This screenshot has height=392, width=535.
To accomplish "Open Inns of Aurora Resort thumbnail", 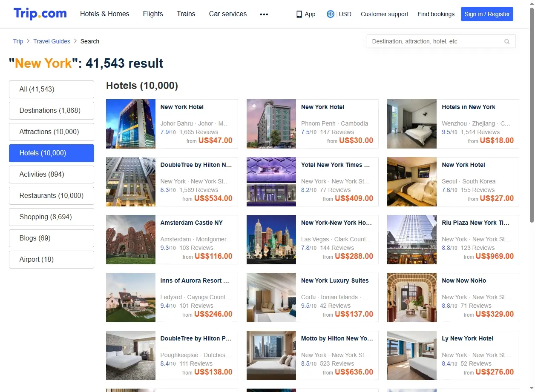I will pyautogui.click(x=131, y=298).
